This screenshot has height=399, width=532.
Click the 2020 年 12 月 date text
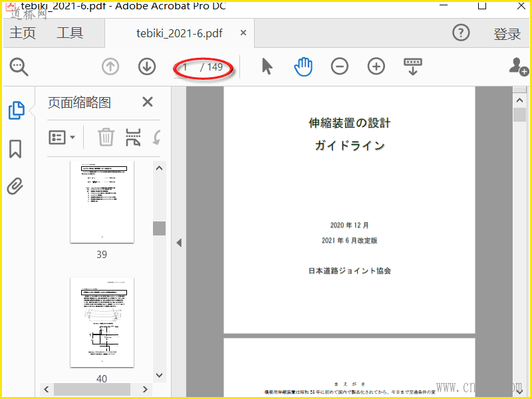point(350,225)
